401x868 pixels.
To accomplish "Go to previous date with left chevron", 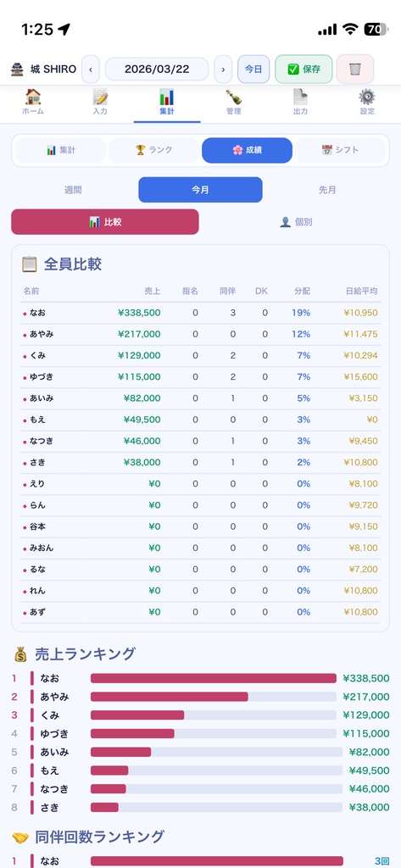I will tap(90, 70).
